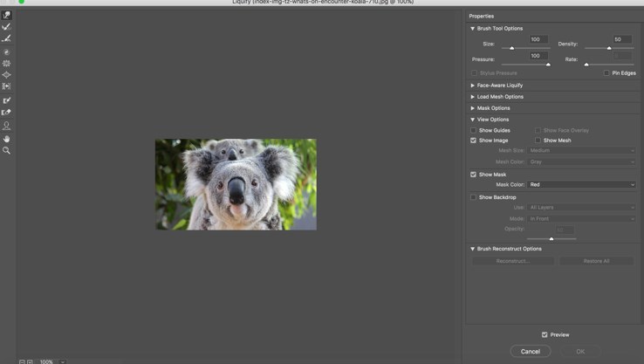Click the zoom percentage field
Screen dimensions: 644x364
tap(46, 361)
